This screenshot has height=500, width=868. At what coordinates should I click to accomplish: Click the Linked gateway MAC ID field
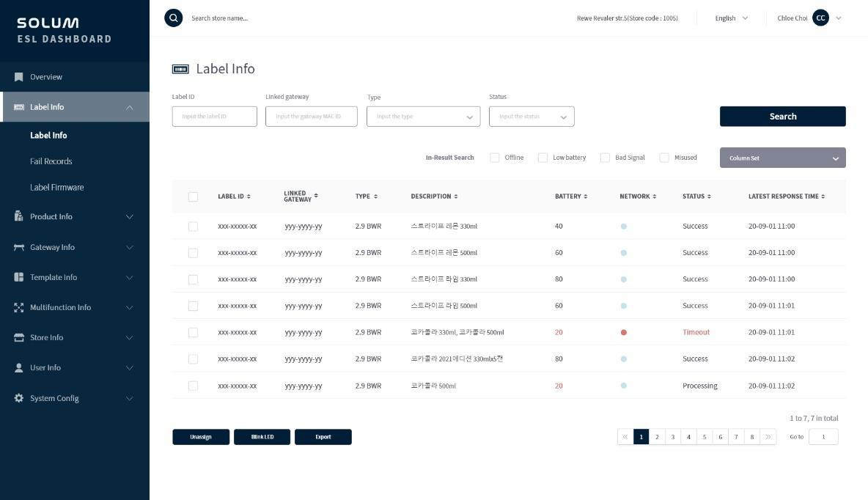311,117
